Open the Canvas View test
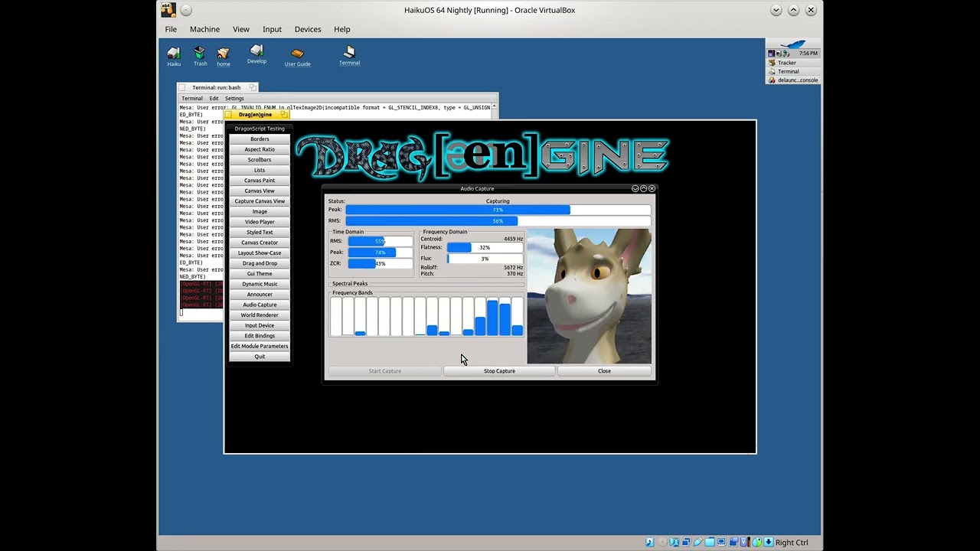The height and width of the screenshot is (551, 980). [x=260, y=191]
